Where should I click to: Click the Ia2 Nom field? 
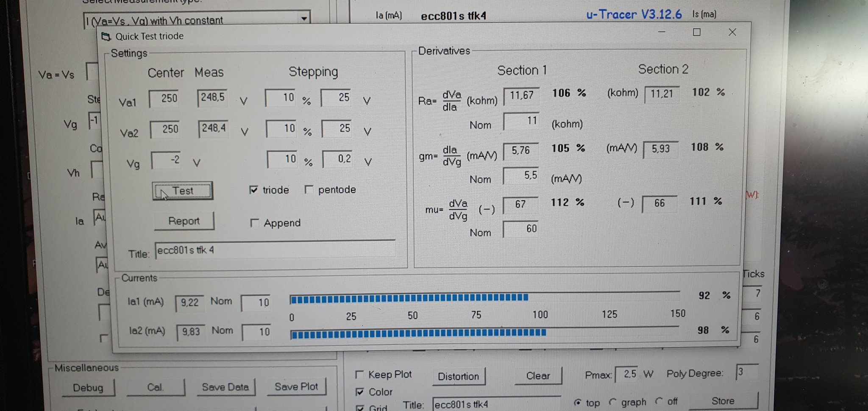click(x=256, y=332)
